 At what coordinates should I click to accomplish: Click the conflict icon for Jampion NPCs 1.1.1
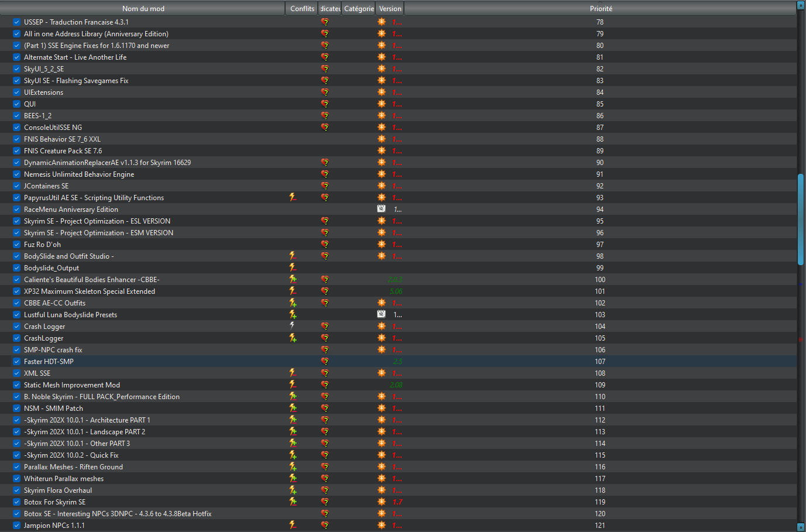[x=293, y=525]
